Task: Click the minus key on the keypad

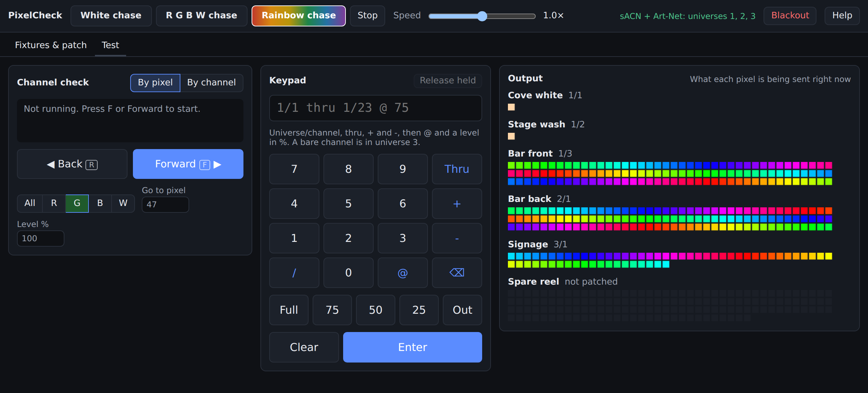Action: pos(457,238)
